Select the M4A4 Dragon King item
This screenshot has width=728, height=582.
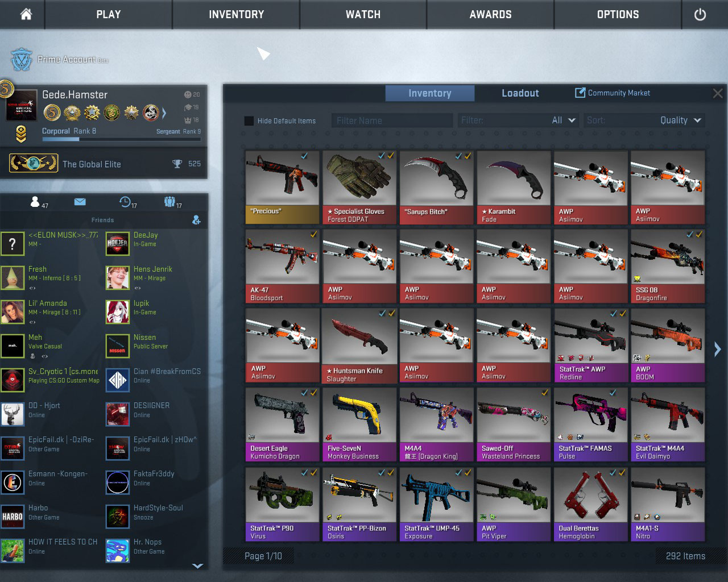[437, 424]
